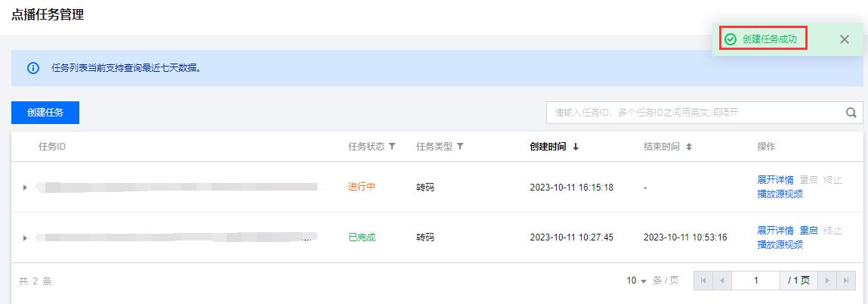Sort by 结束时间 arrows icon
The height and width of the screenshot is (304, 868).
coord(689,147)
